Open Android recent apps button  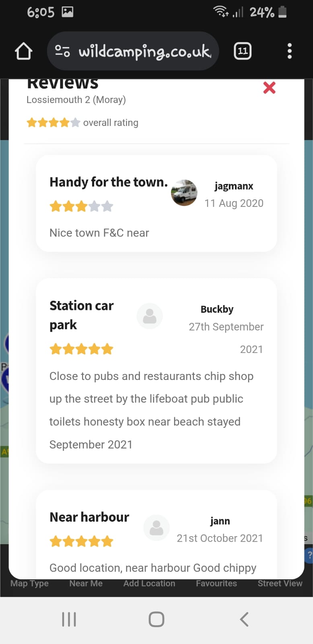pos(69,619)
